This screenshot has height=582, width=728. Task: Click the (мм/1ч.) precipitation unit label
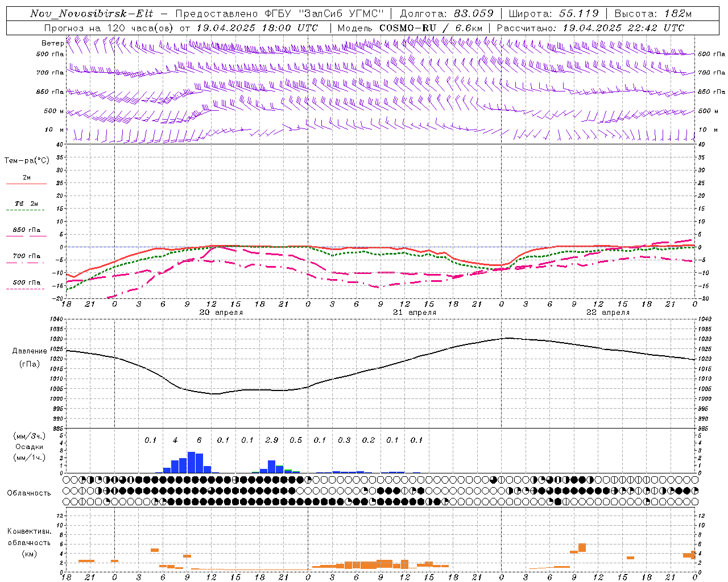pos(30,458)
